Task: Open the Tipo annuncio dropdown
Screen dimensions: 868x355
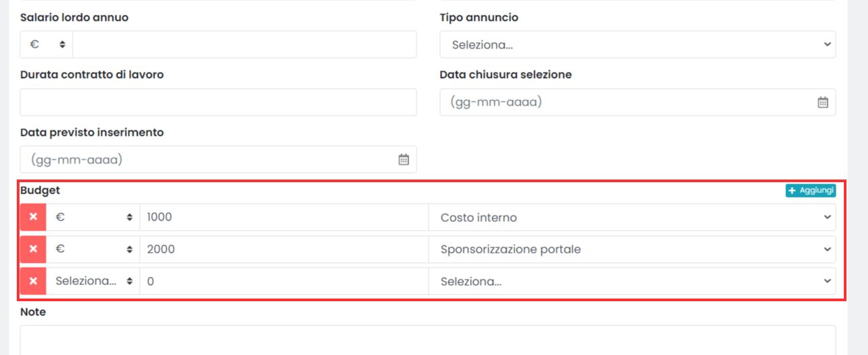Action: (638, 44)
